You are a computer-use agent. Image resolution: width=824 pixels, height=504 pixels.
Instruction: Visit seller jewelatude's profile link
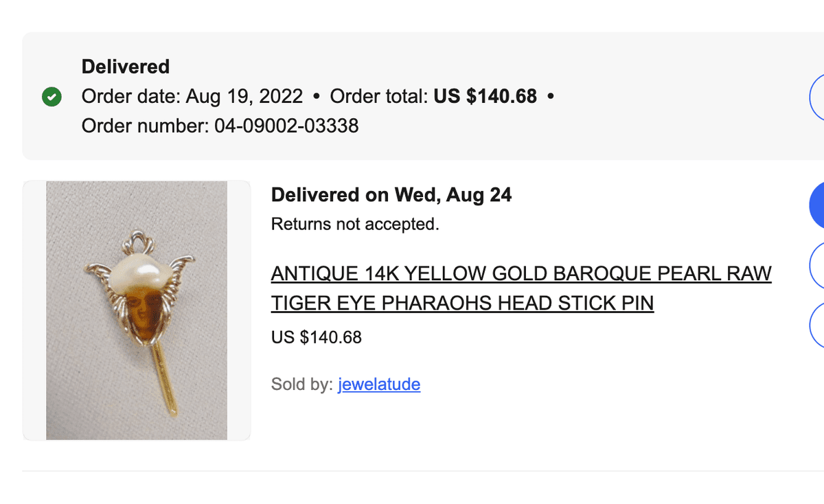379,384
